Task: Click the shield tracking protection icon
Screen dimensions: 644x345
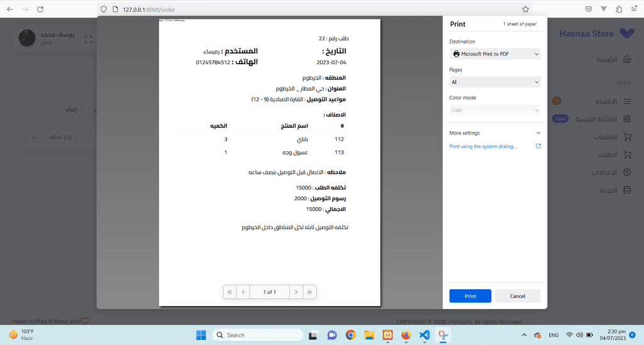Action: pos(104,9)
